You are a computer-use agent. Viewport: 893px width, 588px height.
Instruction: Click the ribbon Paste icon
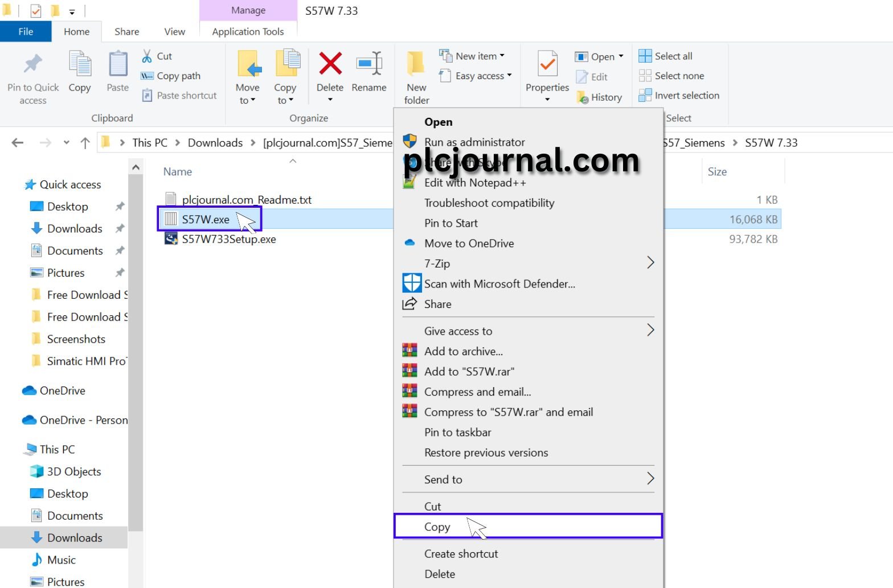[x=118, y=63]
